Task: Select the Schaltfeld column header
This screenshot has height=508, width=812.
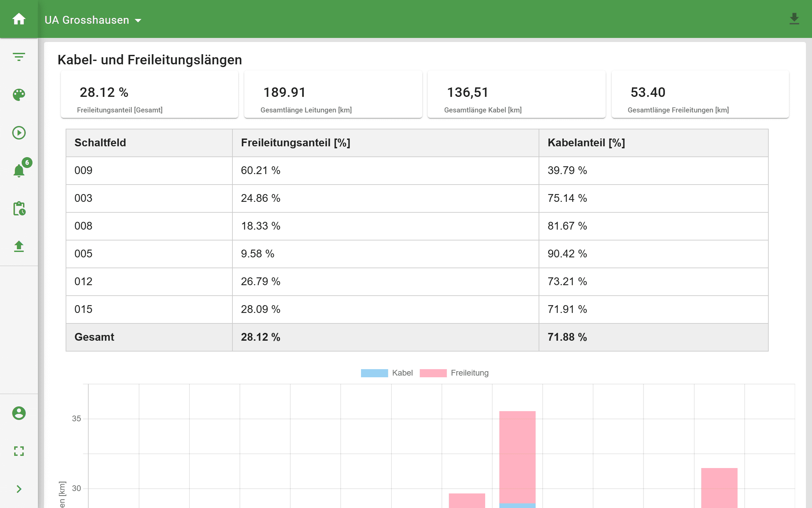Action: point(100,143)
